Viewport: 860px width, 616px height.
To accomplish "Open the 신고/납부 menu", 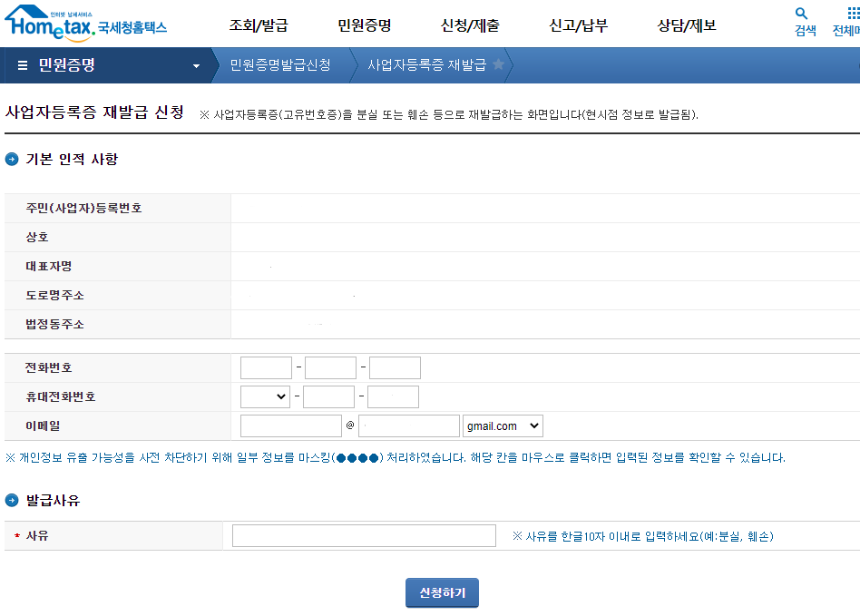I will (x=577, y=25).
